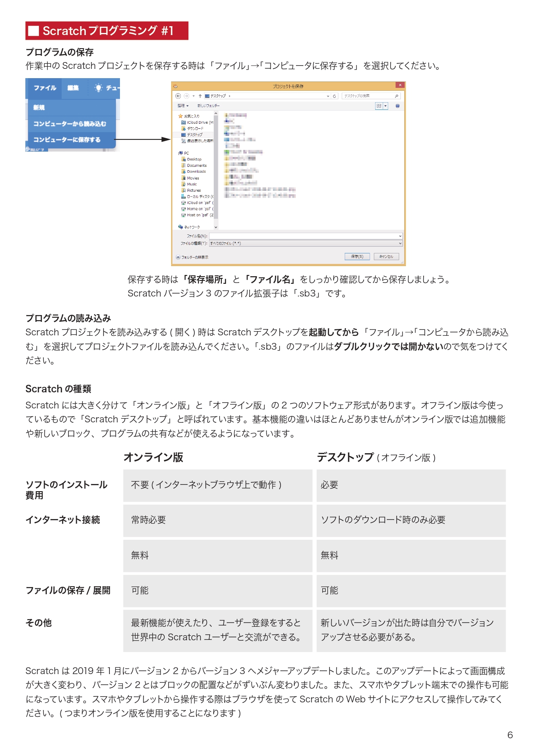Click the ファイル名 input field
Screen dimensions: 539x756
coord(306,236)
